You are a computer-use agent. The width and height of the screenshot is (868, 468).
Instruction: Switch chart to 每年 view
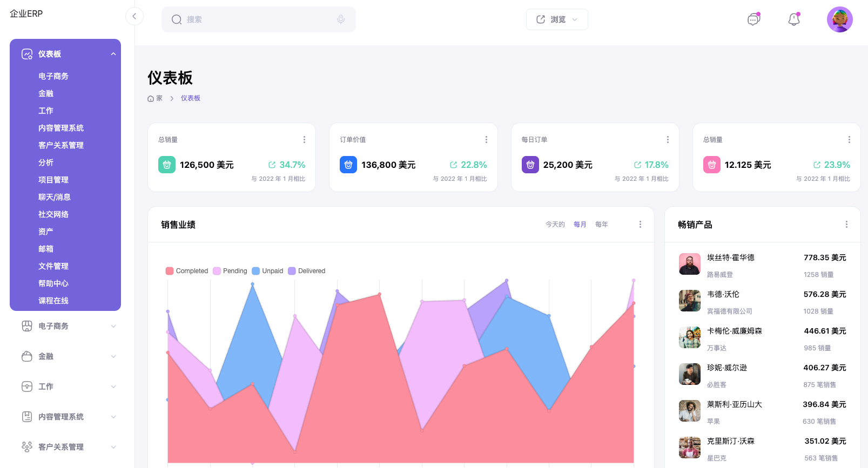tap(601, 225)
